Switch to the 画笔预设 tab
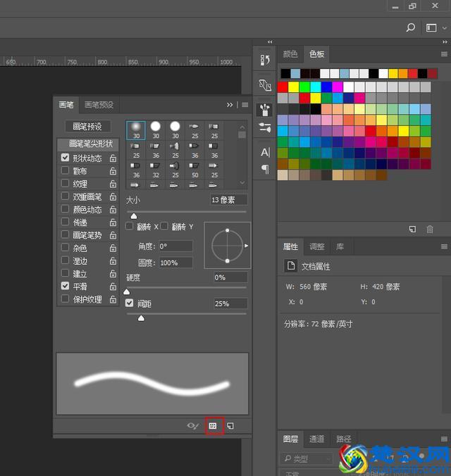This screenshot has height=476, width=451. [x=99, y=105]
